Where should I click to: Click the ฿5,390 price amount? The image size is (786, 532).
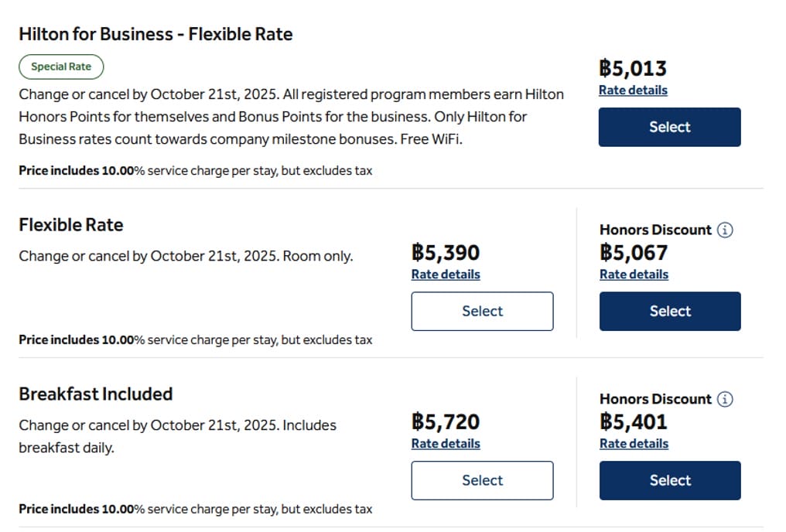(x=446, y=253)
